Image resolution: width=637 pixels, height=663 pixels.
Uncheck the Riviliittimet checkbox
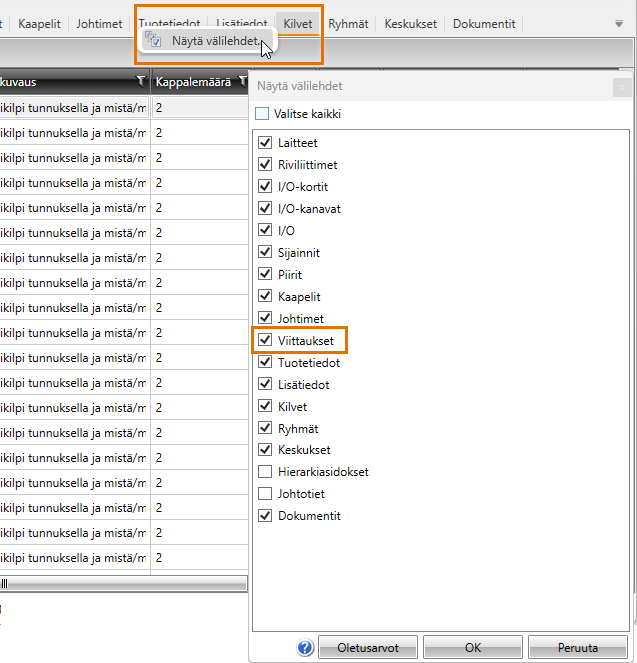(265, 165)
